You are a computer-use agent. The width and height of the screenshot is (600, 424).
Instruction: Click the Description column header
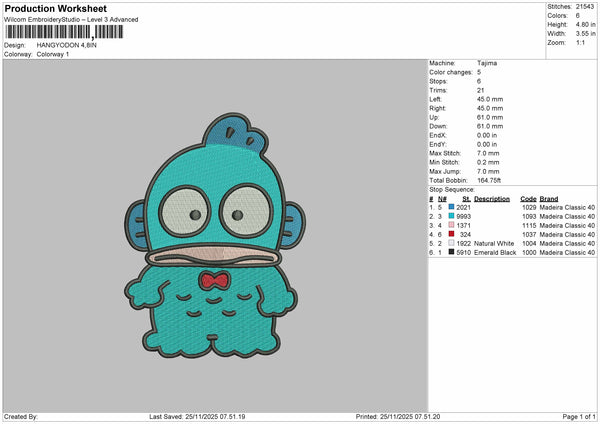pyautogui.click(x=491, y=198)
